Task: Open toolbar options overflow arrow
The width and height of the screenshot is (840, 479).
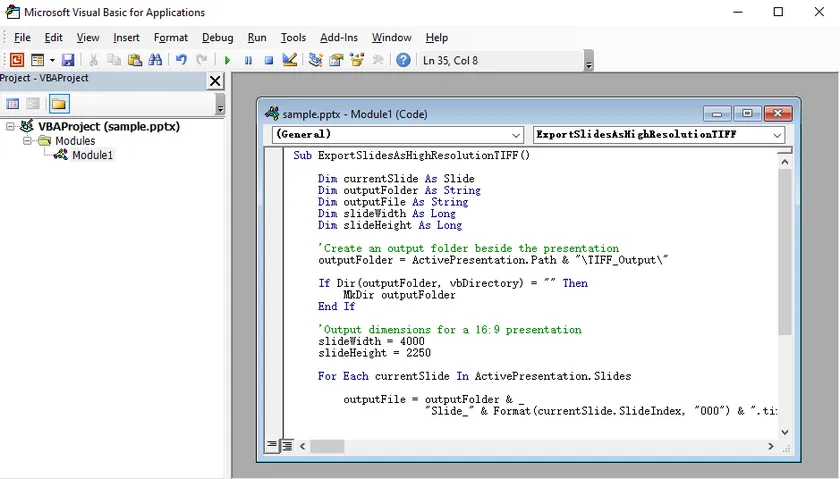Action: (589, 61)
